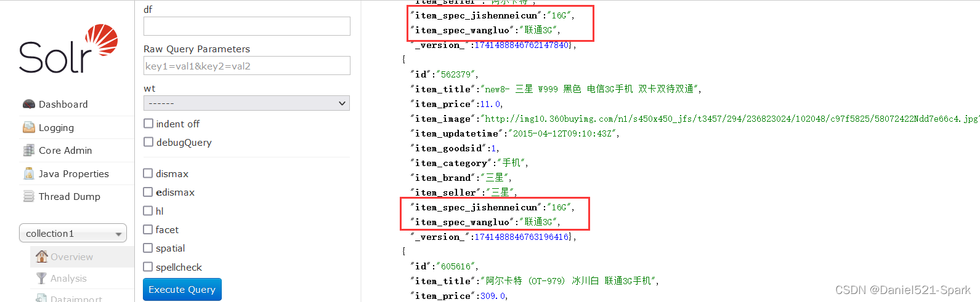Click the item_goodsid value 1
This screenshot has width=980, height=302.
coord(493,148)
